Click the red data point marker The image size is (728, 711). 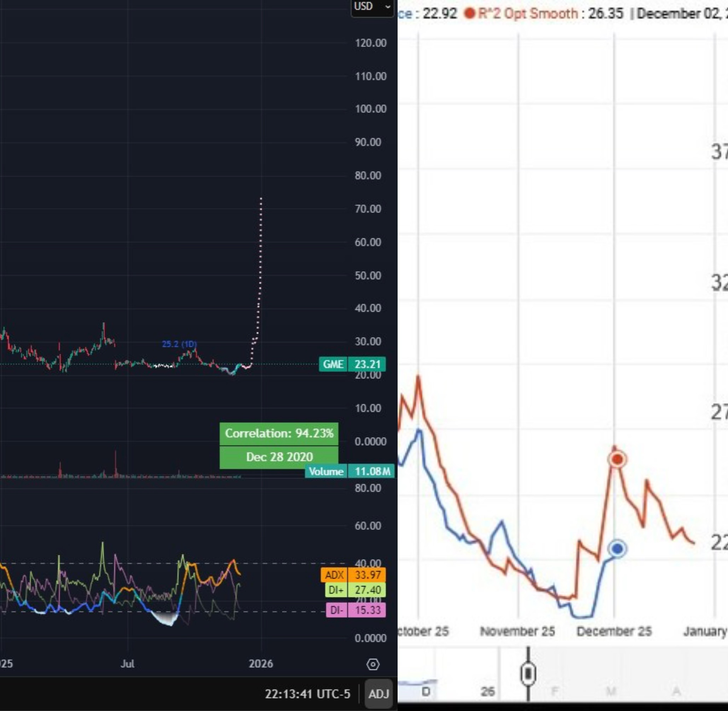coord(617,459)
